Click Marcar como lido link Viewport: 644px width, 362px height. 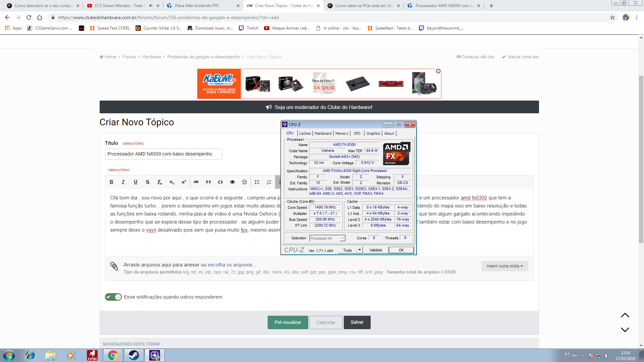(x=521, y=57)
